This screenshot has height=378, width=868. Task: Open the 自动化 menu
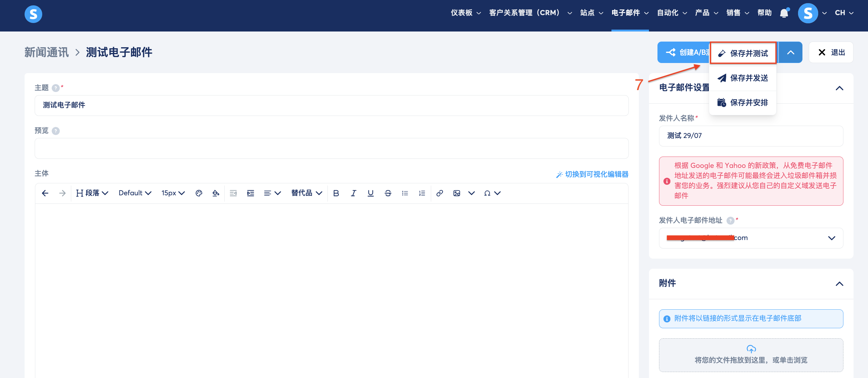(x=672, y=13)
